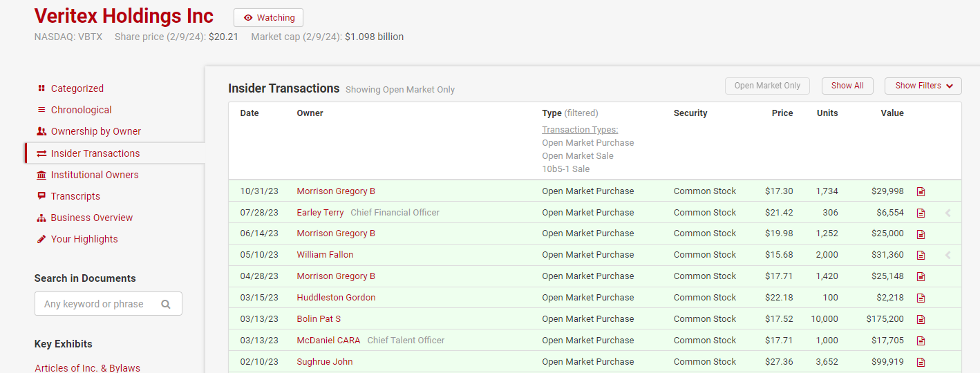This screenshot has height=373, width=980.
Task: Expand the chevron on William Fallon row
Action: pyautogui.click(x=948, y=255)
